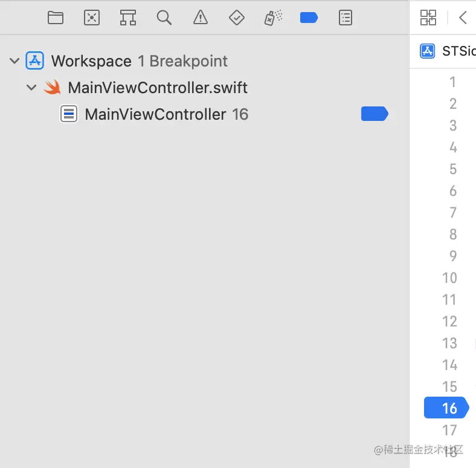Collapse the MainViewController.swift group
Image resolution: width=476 pixels, height=468 pixels.
click(x=31, y=88)
